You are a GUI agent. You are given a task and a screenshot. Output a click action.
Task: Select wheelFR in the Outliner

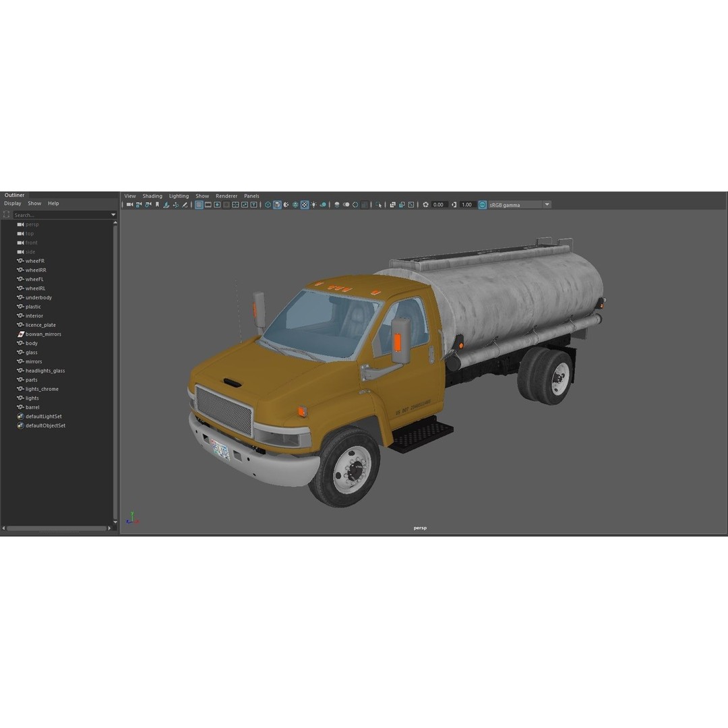[35, 261]
